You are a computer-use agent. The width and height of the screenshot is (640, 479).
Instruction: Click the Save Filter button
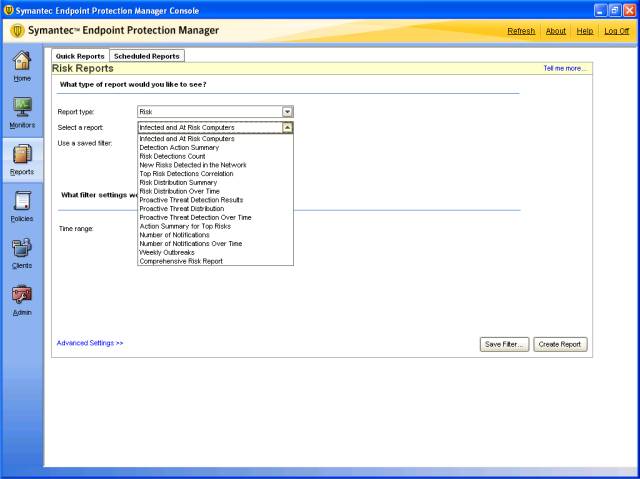coord(504,344)
